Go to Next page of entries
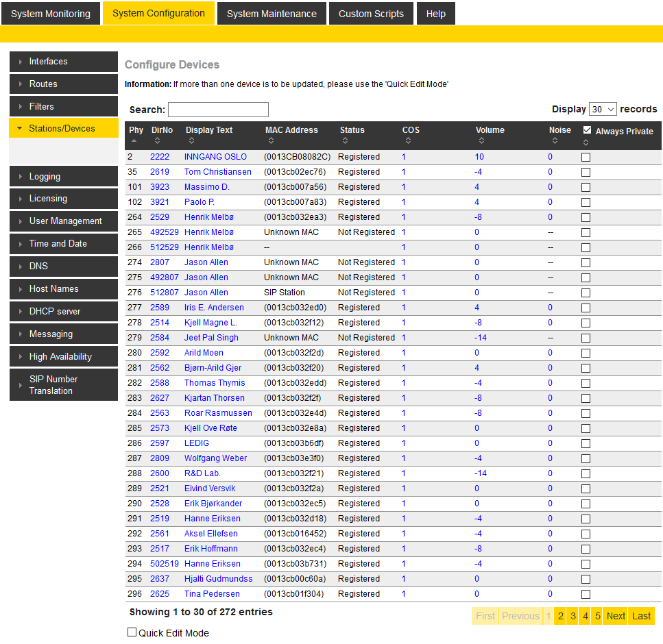 615,616
